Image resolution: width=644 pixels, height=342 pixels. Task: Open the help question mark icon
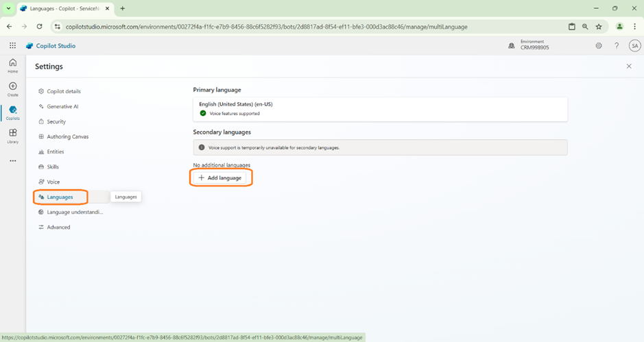coord(617,46)
